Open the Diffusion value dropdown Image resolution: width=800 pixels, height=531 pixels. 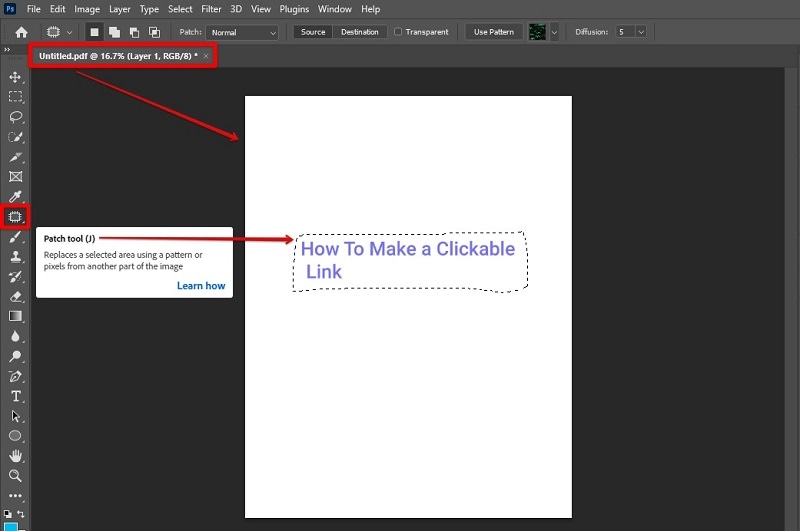click(x=641, y=32)
